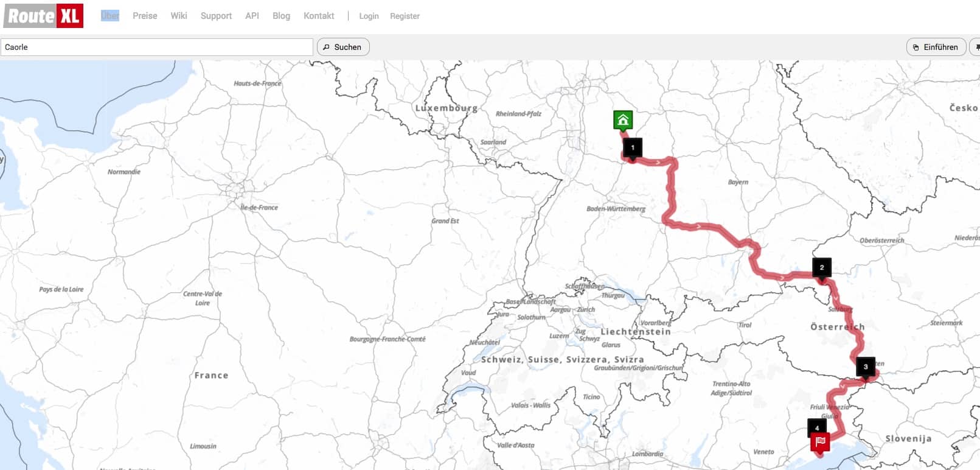Viewport: 980px width, 470px height.
Task: Select black stop marker 4 near the flag
Action: point(817,426)
